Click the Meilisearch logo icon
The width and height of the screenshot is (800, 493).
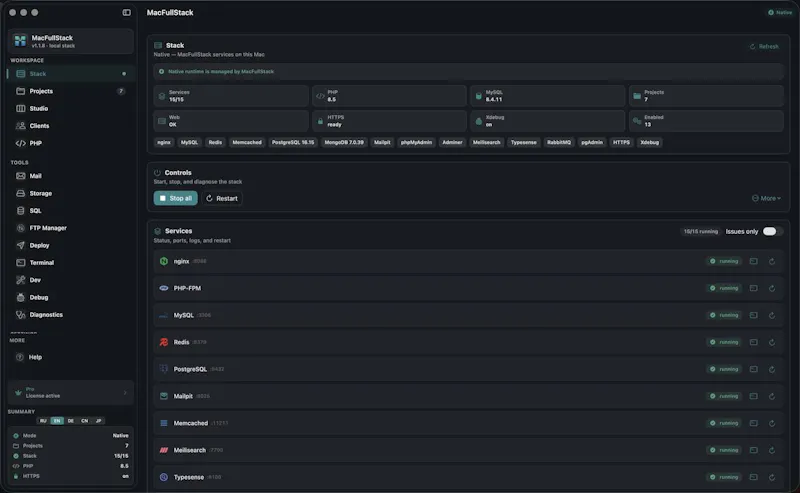point(164,450)
